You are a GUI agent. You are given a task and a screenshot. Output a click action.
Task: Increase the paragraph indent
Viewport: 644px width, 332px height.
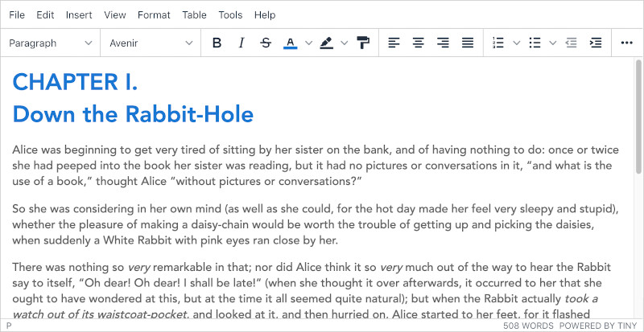point(596,43)
